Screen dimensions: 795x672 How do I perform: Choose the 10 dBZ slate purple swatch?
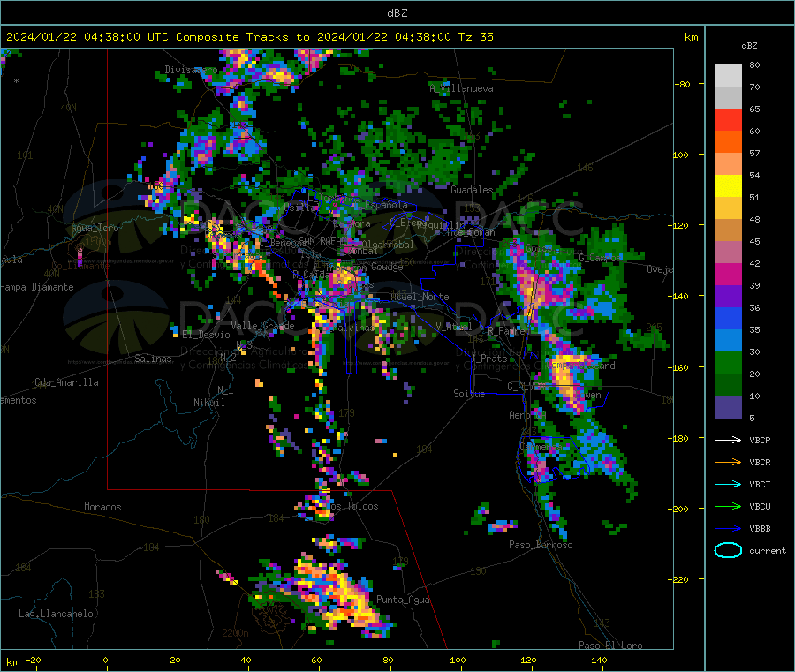pyautogui.click(x=728, y=407)
